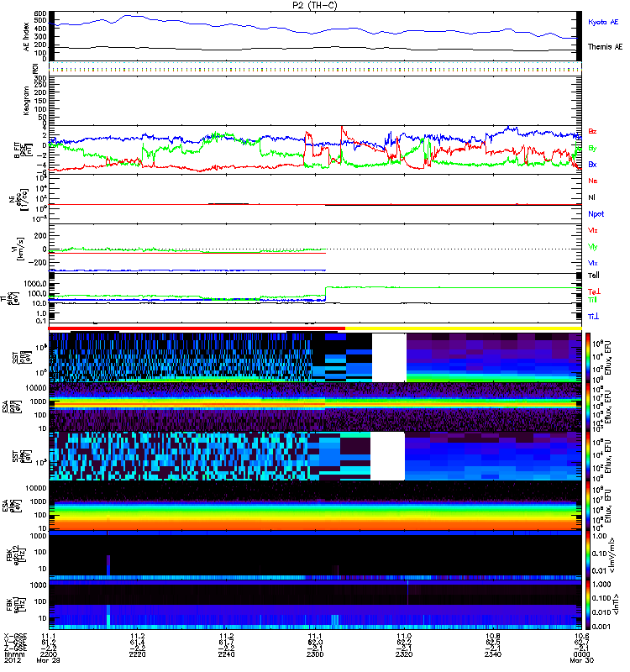This screenshot has width=630, height=672.
Task: Click the 'Keogram' axis title
Action: click(x=27, y=100)
